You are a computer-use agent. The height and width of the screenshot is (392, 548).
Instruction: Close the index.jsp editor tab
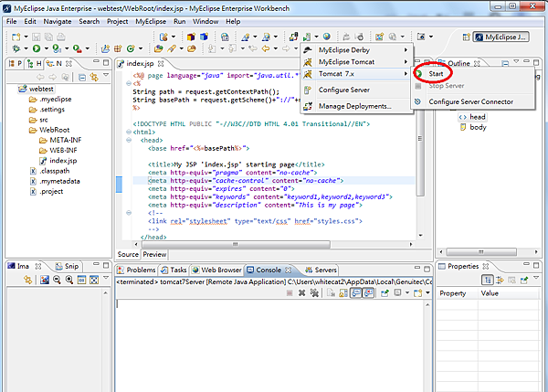point(161,64)
